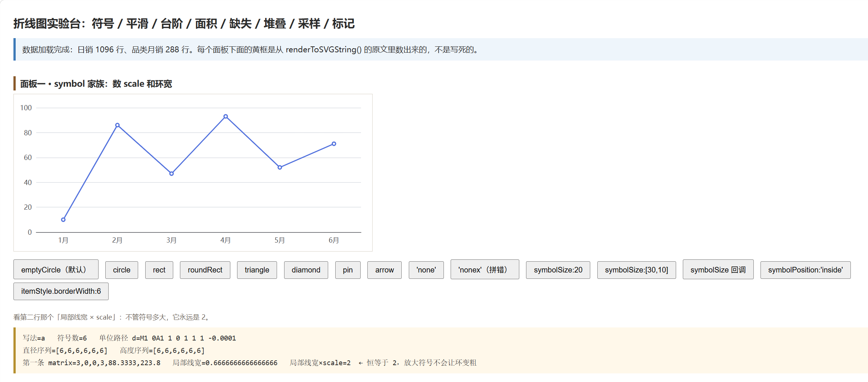Click the symbolSize 回调 button
868x382 pixels.
coord(718,269)
